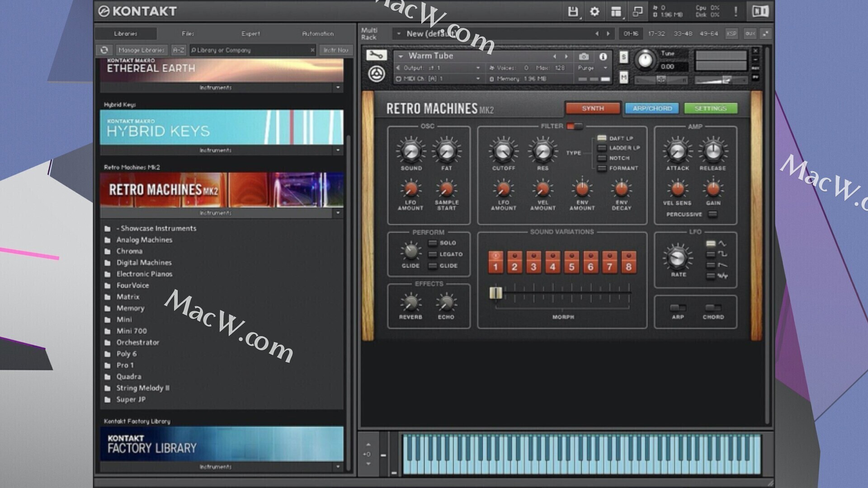Open the SETTINGS page tab
Image resolution: width=868 pixels, height=488 pixels.
click(711, 108)
